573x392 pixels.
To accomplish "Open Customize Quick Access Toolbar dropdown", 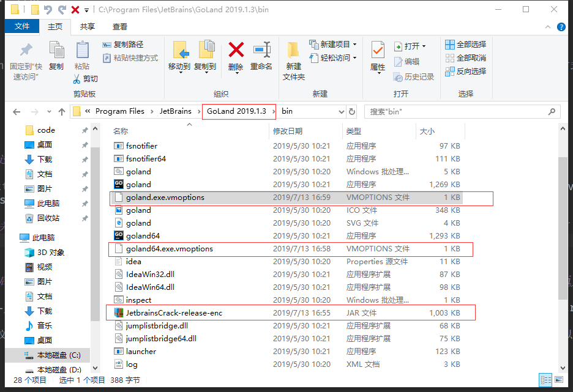I will pyautogui.click(x=86, y=10).
